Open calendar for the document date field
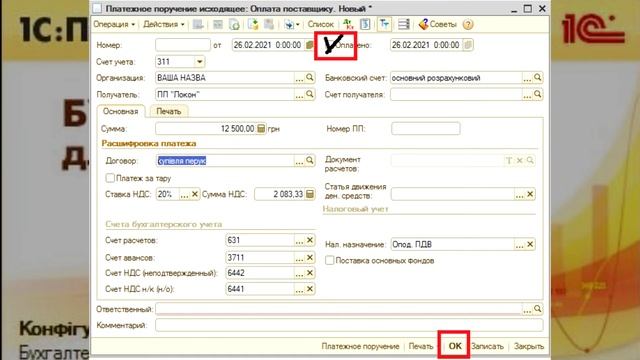Screen dimensions: 640x360 coord(310,45)
